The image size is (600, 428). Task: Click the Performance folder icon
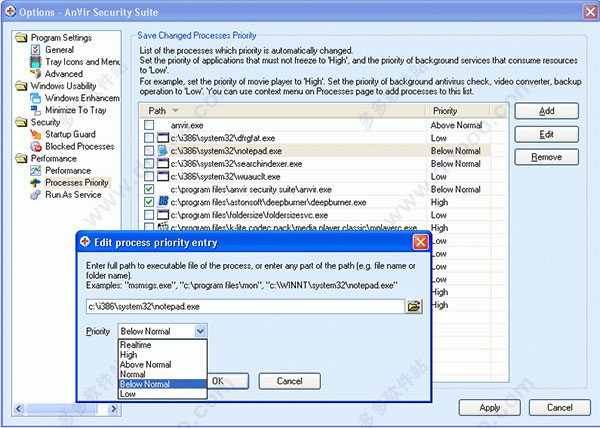point(21,158)
